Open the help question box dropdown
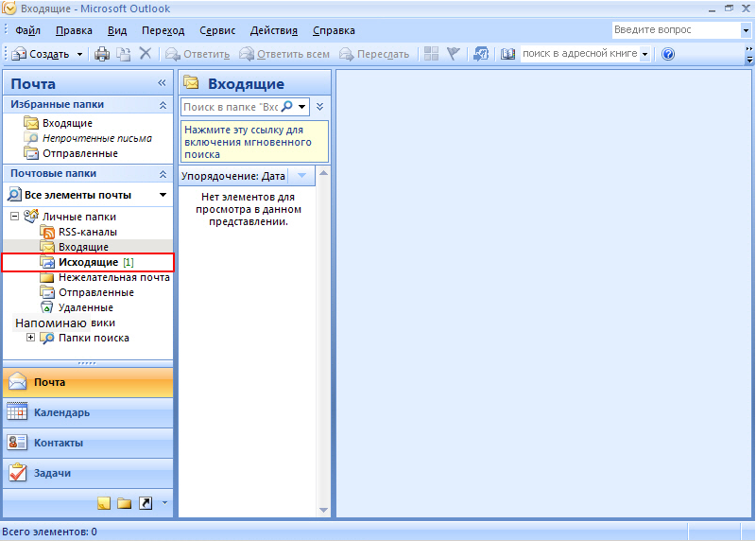This screenshot has height=541, width=756. [746, 30]
